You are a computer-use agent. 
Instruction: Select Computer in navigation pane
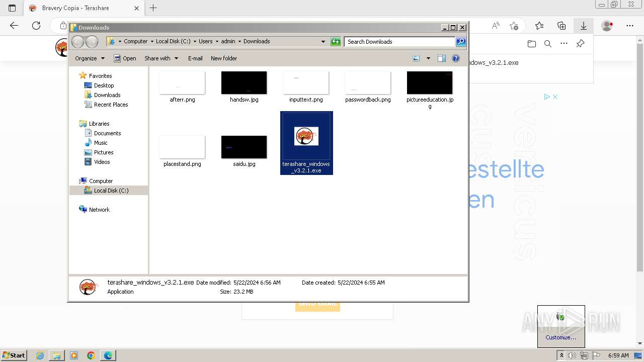(101, 181)
